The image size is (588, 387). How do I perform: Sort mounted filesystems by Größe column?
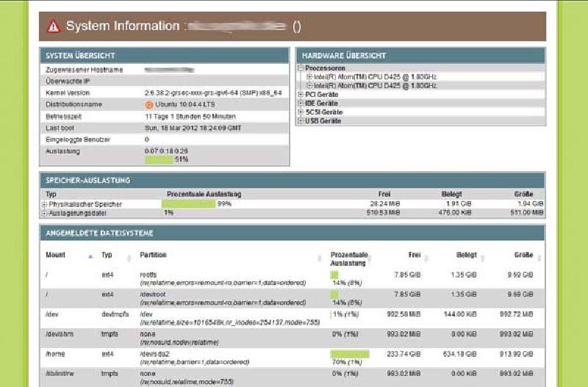pos(523,256)
